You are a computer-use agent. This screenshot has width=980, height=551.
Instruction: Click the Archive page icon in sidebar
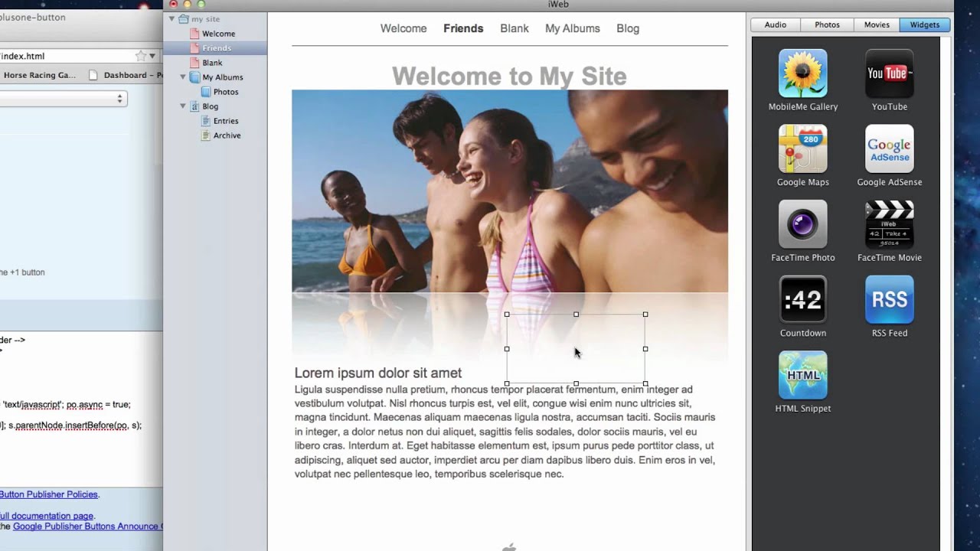pyautogui.click(x=205, y=135)
